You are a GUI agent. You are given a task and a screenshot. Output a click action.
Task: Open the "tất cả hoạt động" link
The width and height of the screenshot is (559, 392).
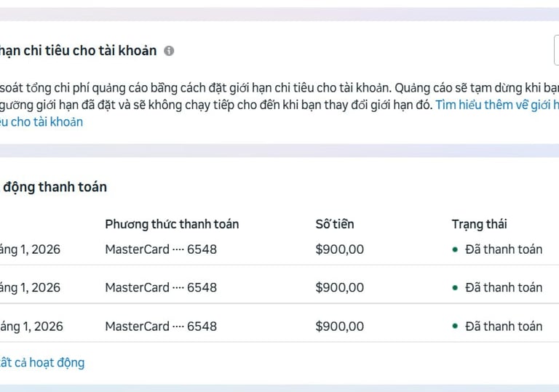point(41,362)
